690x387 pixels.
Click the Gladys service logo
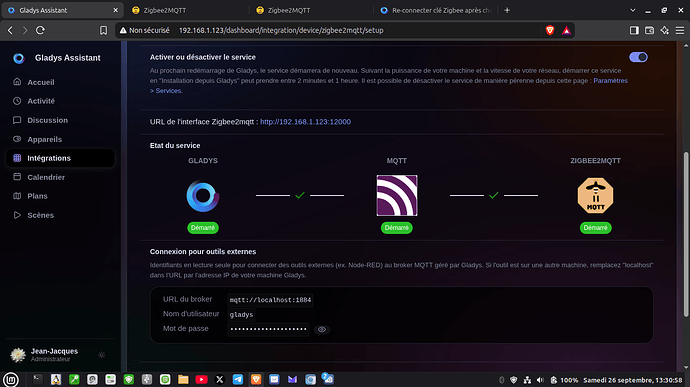point(202,196)
